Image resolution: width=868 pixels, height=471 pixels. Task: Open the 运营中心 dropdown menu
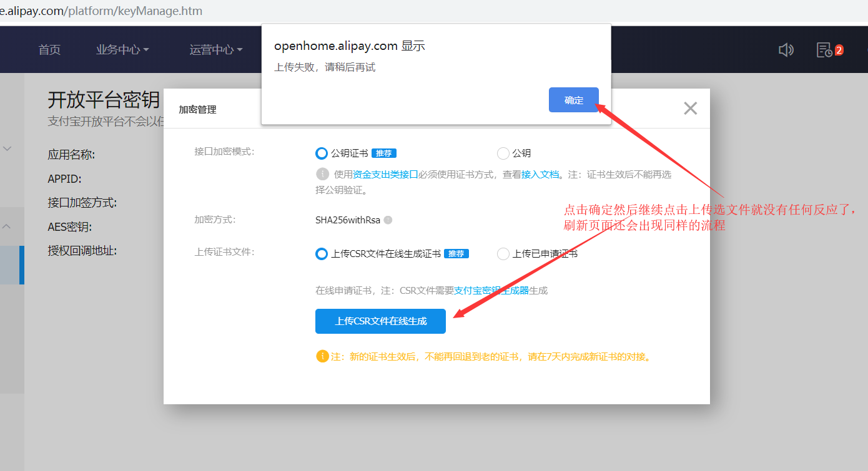click(x=216, y=50)
